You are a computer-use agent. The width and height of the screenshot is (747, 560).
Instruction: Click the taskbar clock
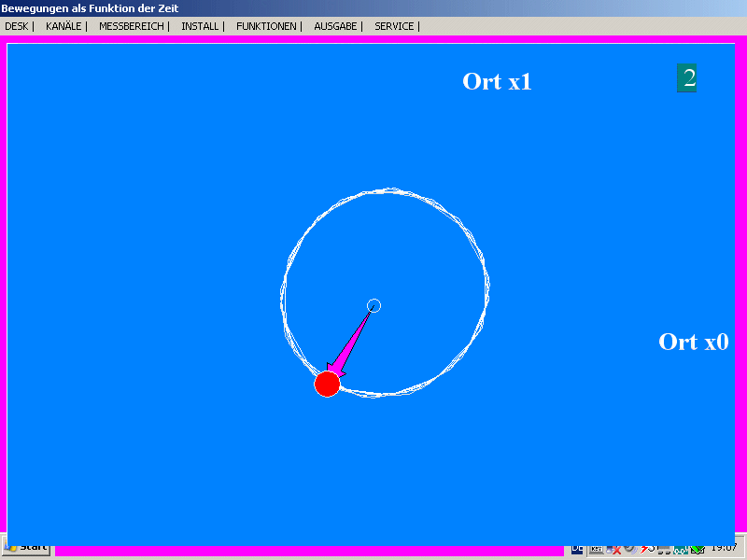[723, 549]
